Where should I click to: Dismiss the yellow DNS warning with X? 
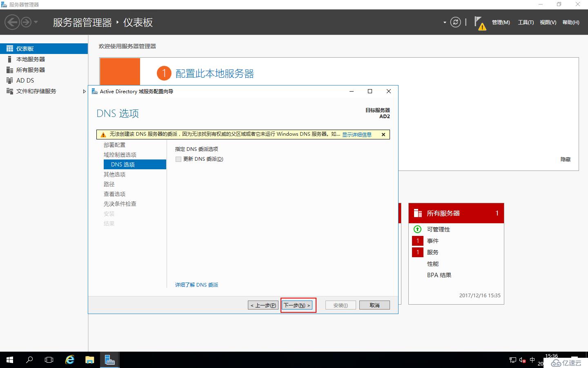(383, 135)
